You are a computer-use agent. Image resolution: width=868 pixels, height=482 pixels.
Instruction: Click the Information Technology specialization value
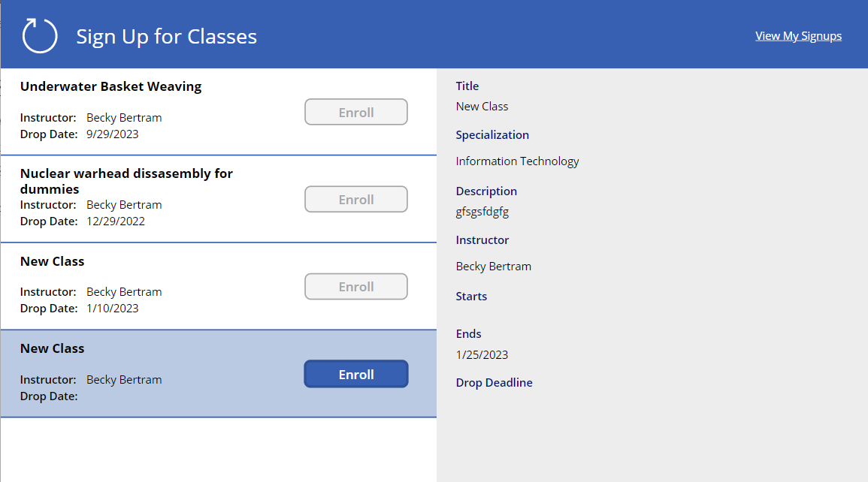point(517,161)
